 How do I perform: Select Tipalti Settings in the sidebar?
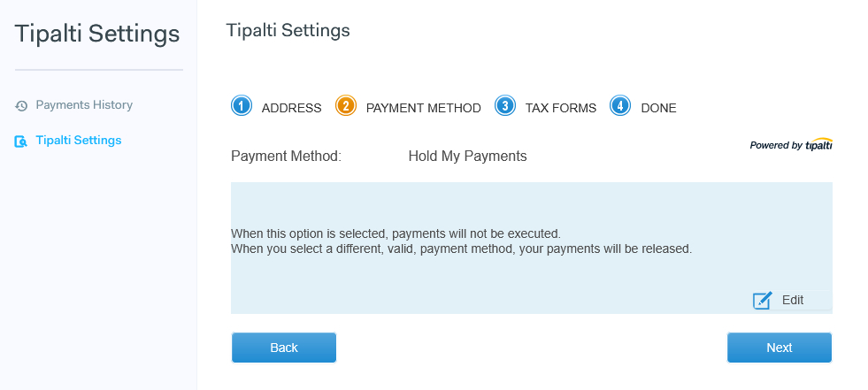click(x=79, y=141)
